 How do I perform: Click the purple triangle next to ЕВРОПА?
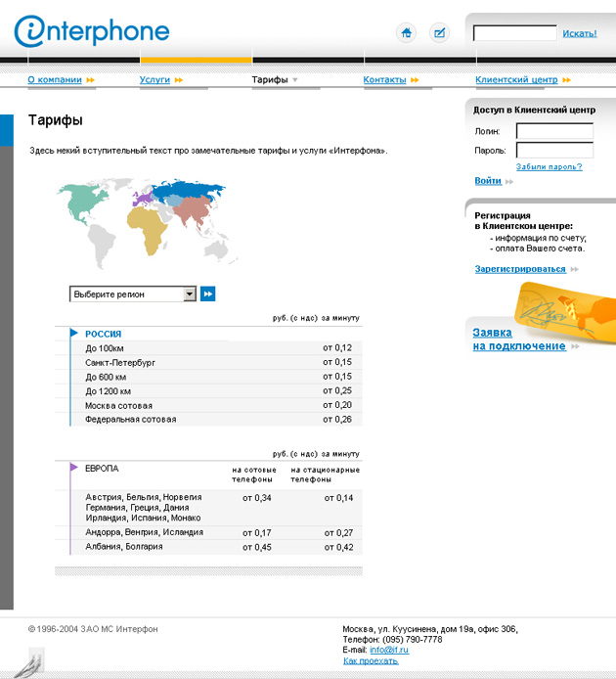pos(74,468)
